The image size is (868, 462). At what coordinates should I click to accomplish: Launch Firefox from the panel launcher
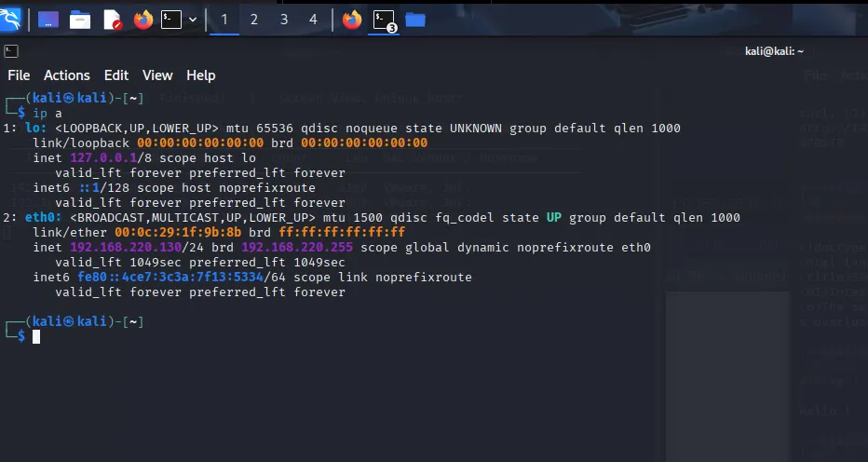coord(143,20)
